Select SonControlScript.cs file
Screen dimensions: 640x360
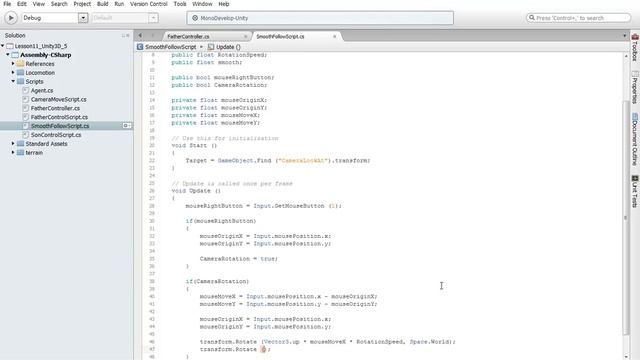click(x=56, y=135)
